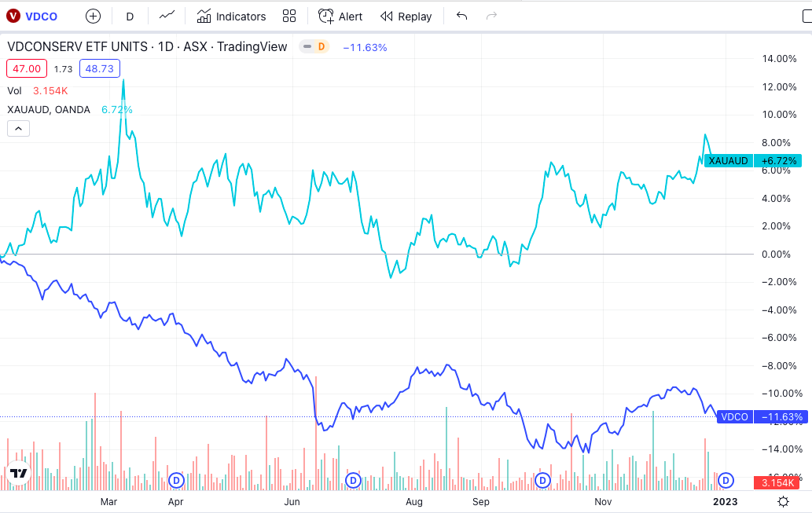
Task: Collapse the indicator legend with chevron
Action: (18, 128)
